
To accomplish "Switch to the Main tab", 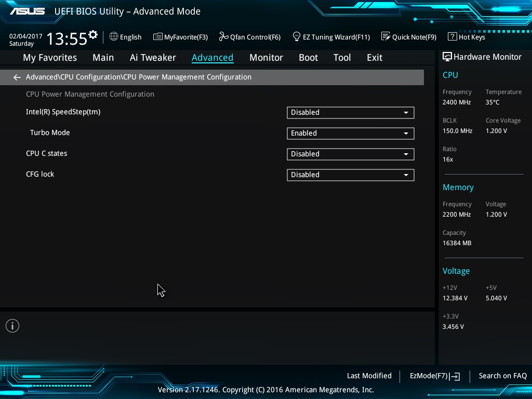I will point(103,58).
